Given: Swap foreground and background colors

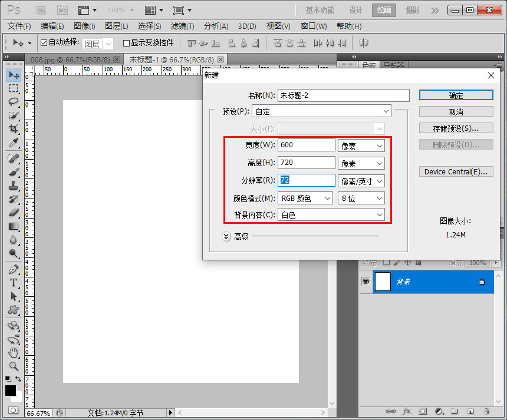Looking at the screenshot, I should [18, 379].
